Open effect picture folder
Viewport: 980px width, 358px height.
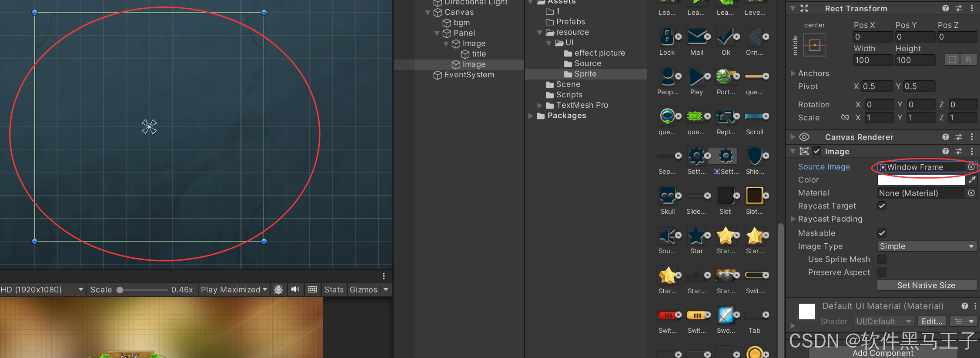coord(595,53)
